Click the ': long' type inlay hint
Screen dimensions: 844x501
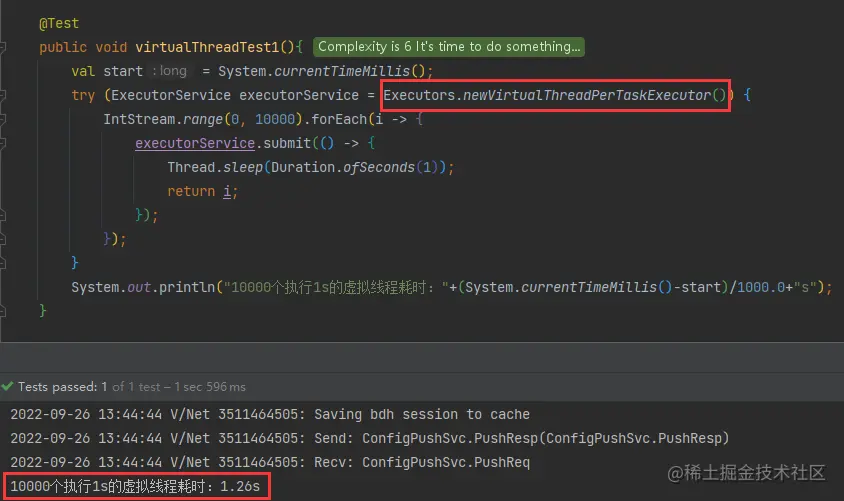coord(170,70)
